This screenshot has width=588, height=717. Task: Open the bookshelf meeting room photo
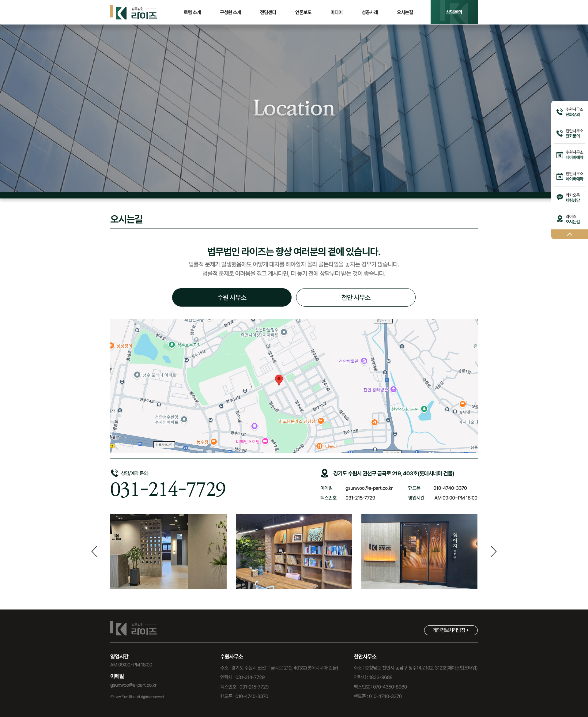(294, 551)
